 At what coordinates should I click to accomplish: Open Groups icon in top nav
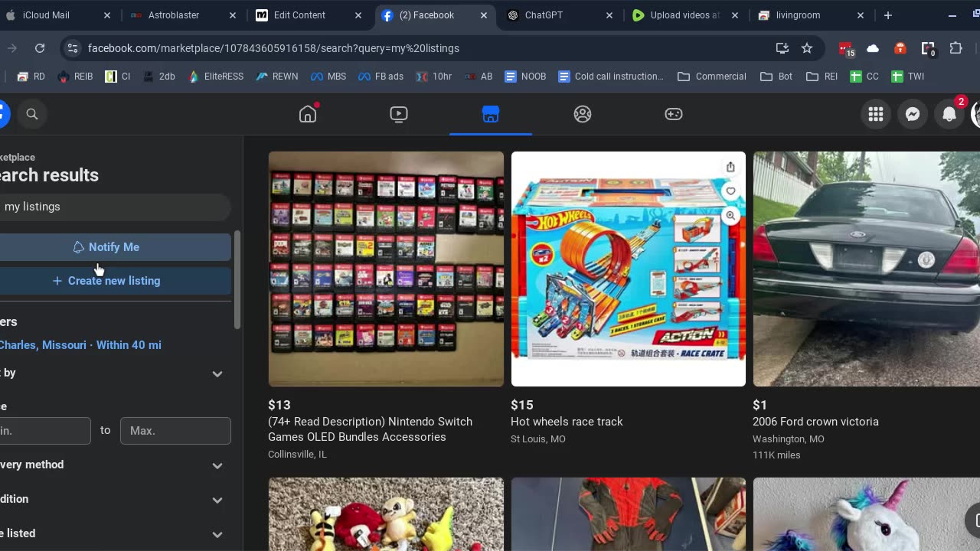[x=583, y=114]
